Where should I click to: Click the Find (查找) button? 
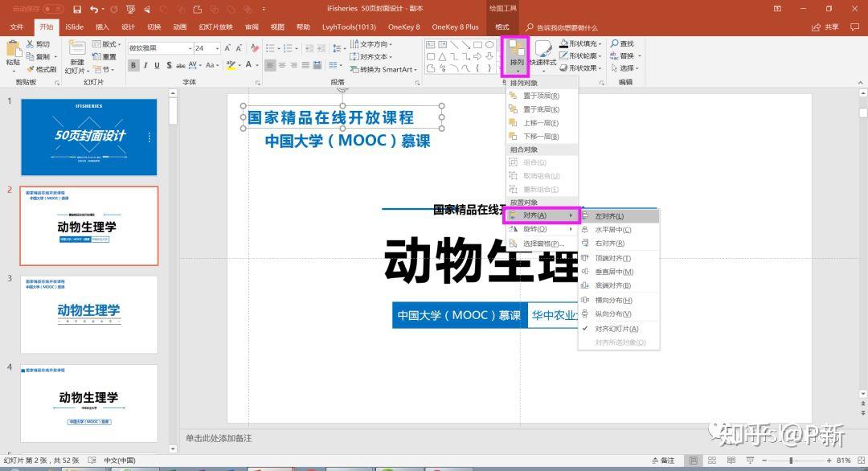pos(623,43)
